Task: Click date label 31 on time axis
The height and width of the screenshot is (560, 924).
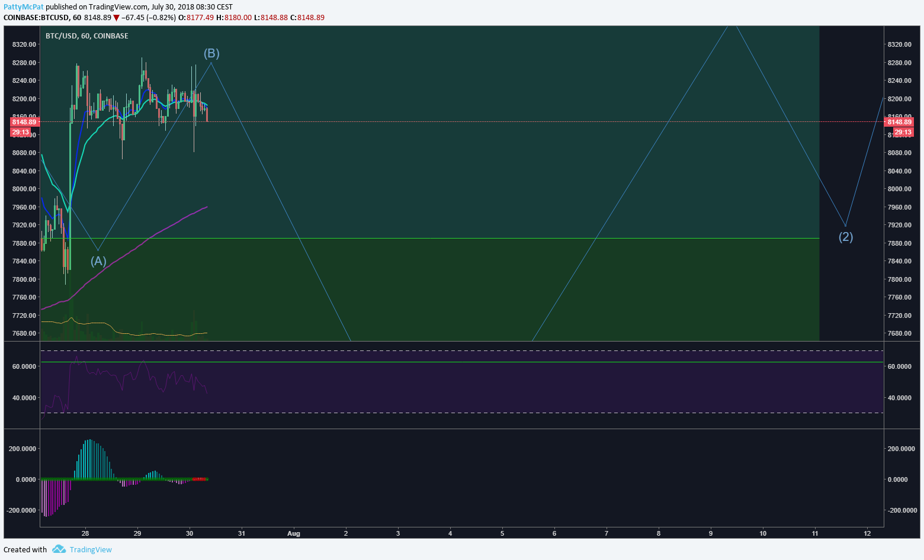Action: tap(242, 533)
